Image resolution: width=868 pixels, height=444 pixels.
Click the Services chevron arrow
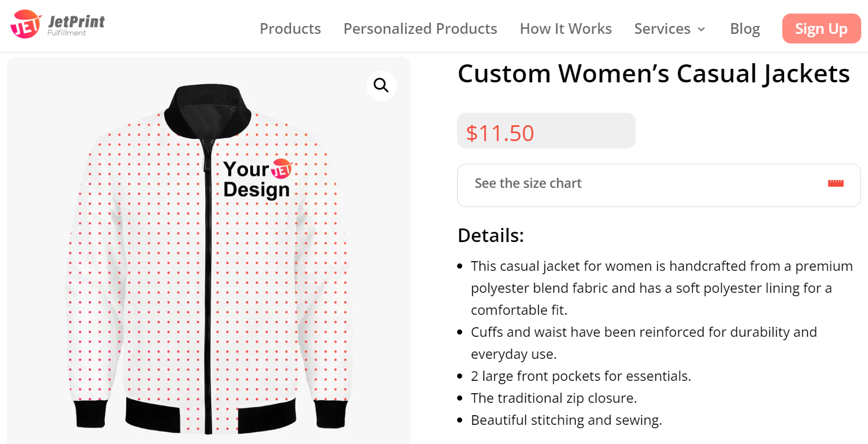[701, 29]
